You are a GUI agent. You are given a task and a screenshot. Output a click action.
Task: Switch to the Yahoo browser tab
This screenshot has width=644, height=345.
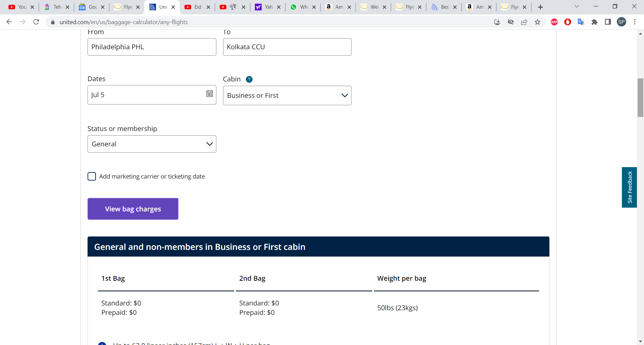(265, 7)
